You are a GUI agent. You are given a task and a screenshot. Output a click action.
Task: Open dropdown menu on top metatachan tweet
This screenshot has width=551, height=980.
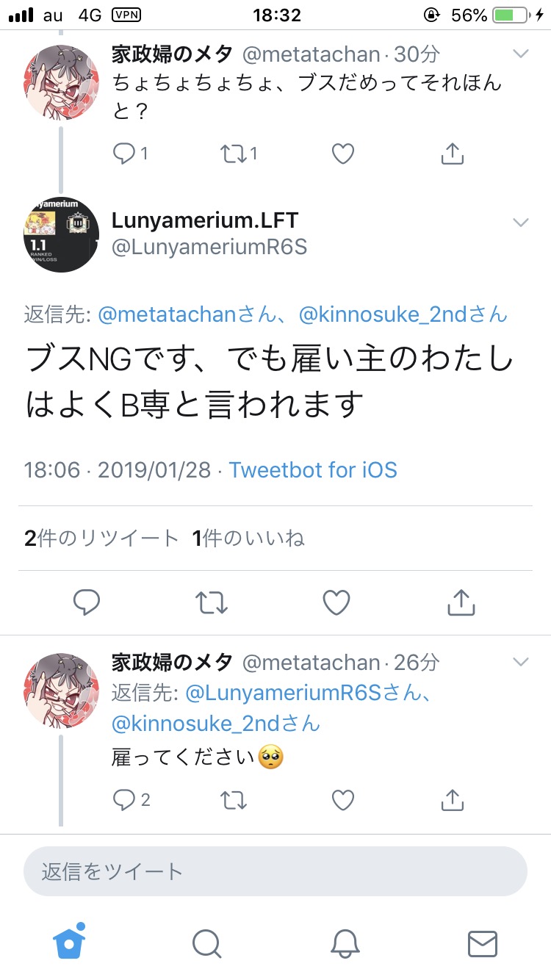click(520, 54)
